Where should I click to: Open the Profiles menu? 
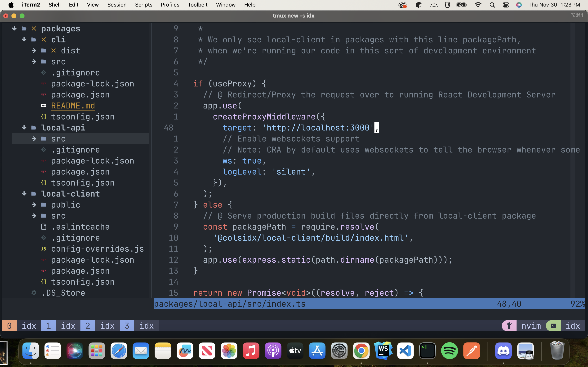(170, 5)
